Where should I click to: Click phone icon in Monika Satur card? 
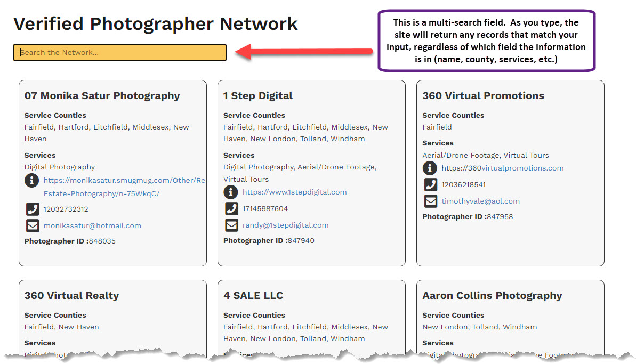pos(33,209)
